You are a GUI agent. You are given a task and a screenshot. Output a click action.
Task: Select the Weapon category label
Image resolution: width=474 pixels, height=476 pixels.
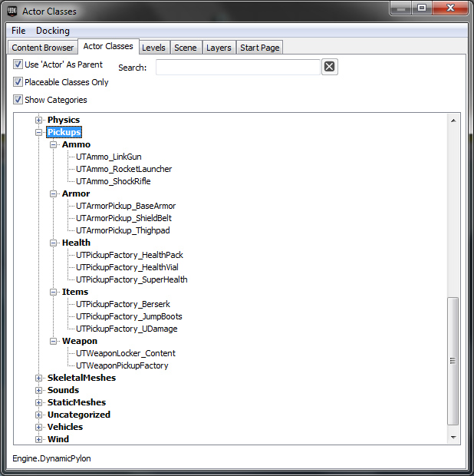(80, 341)
